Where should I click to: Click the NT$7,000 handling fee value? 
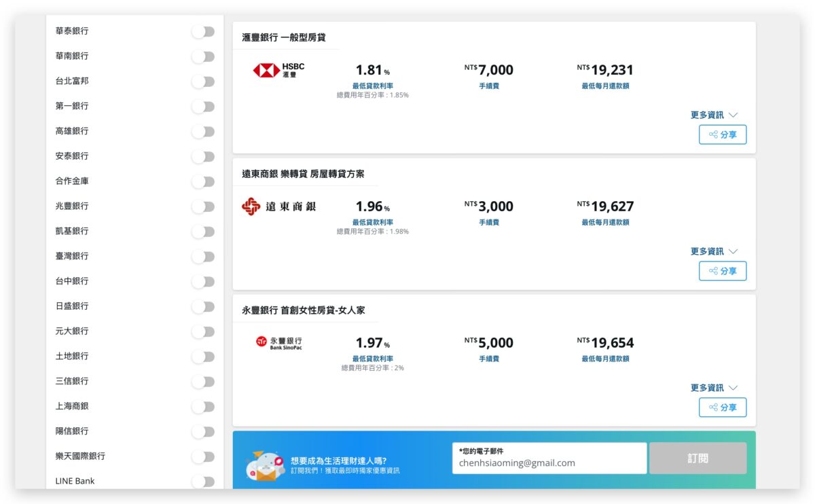click(x=489, y=70)
